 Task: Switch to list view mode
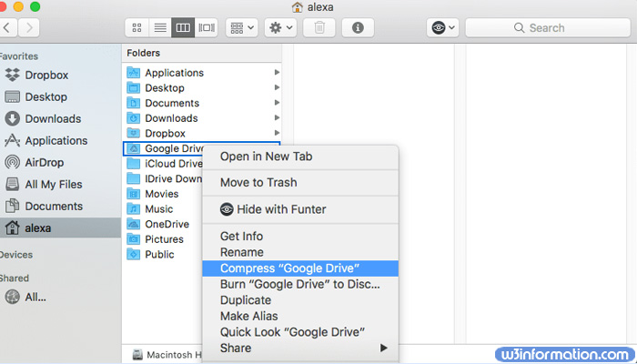click(x=160, y=27)
